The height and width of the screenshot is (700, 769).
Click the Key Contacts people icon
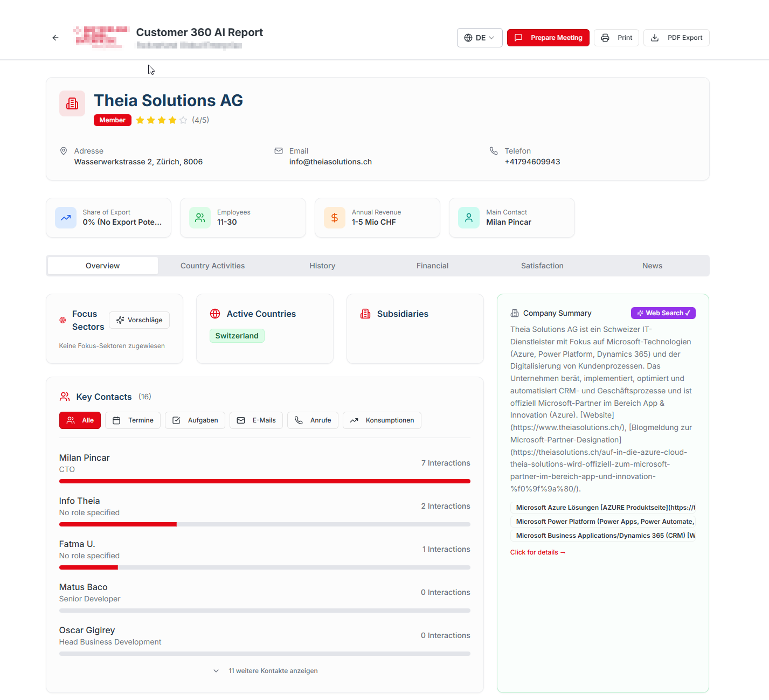65,397
